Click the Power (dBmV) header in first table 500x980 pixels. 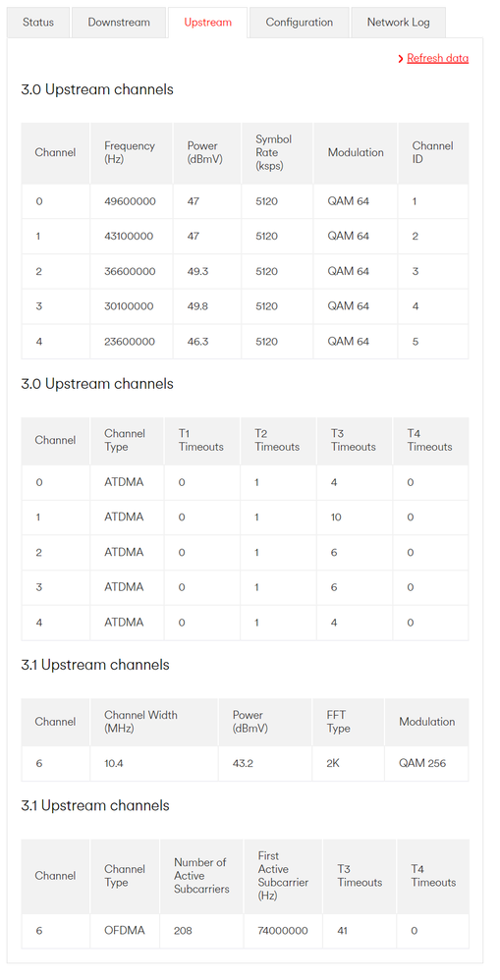[x=205, y=152]
